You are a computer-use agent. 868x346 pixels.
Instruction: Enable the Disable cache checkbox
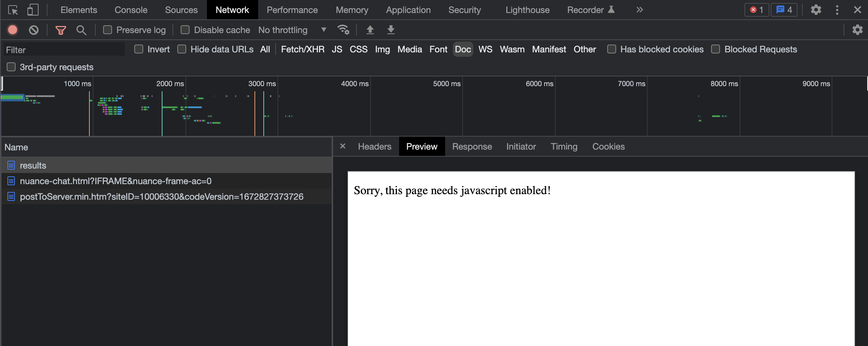click(x=185, y=30)
